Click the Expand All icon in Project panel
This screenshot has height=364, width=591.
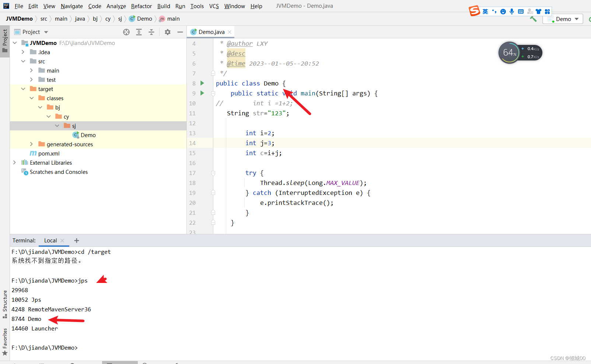[139, 32]
